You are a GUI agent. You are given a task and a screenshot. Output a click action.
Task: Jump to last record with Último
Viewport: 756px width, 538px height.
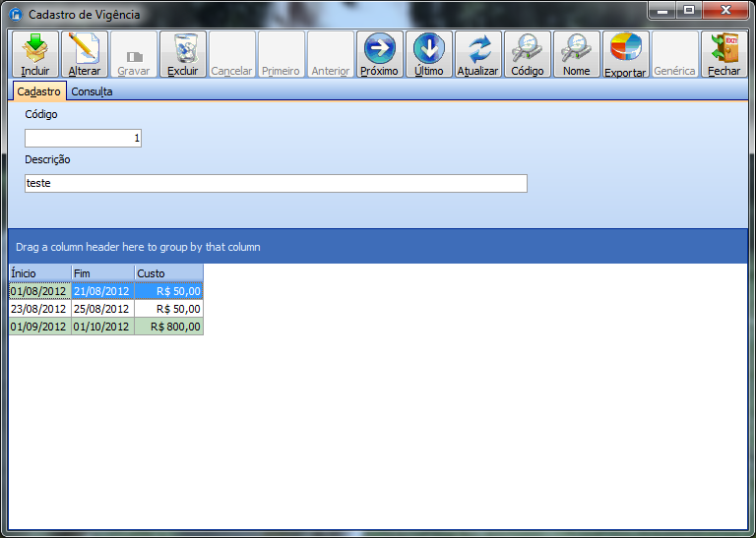[429, 48]
